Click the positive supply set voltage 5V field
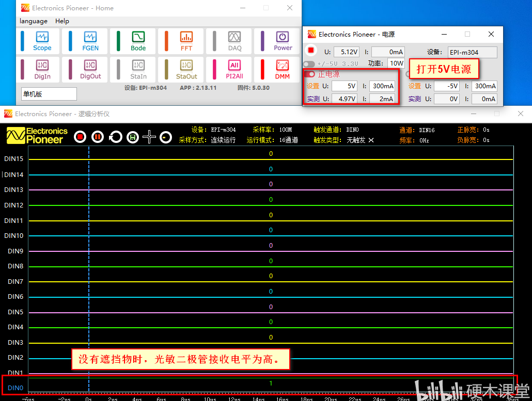The height and width of the screenshot is (401, 532). point(345,86)
